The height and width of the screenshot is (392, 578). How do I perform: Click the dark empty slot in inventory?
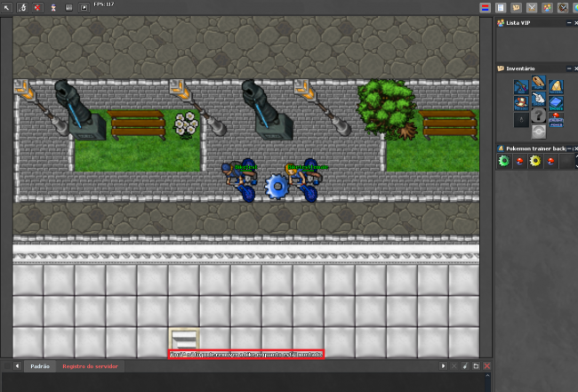tap(521, 120)
